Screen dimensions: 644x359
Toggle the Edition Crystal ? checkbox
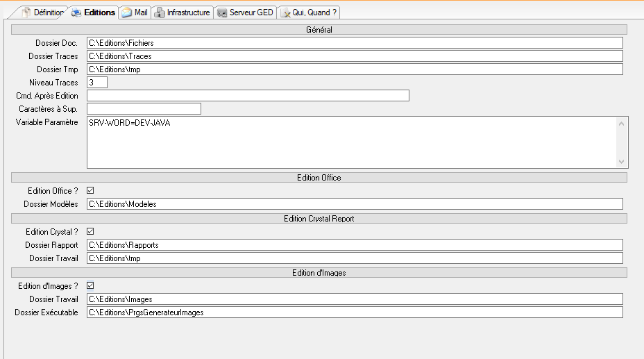click(x=90, y=232)
